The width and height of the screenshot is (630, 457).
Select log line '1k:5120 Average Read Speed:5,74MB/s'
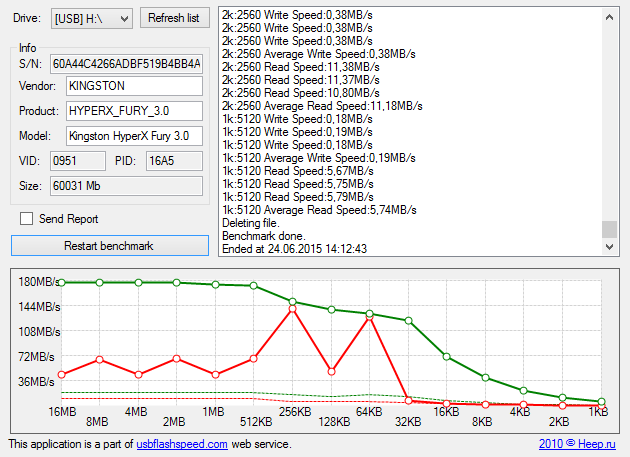point(319,210)
